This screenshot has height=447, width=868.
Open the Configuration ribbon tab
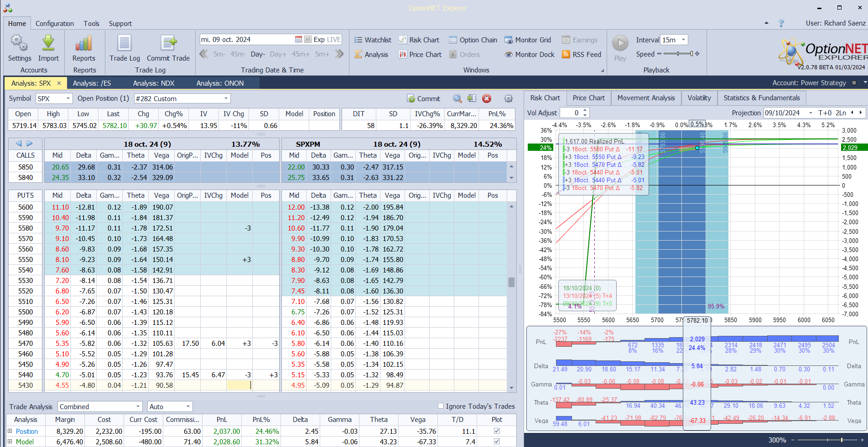pos(55,23)
